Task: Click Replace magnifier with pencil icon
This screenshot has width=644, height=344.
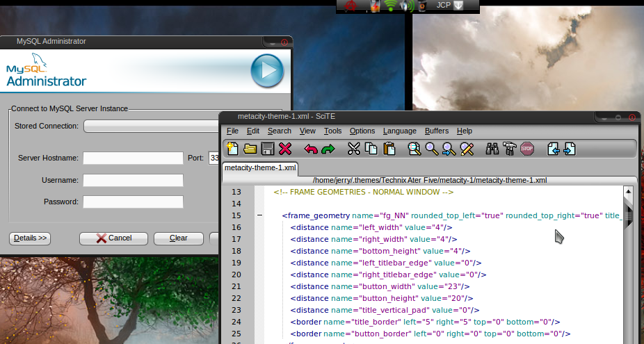Action: pyautogui.click(x=467, y=149)
